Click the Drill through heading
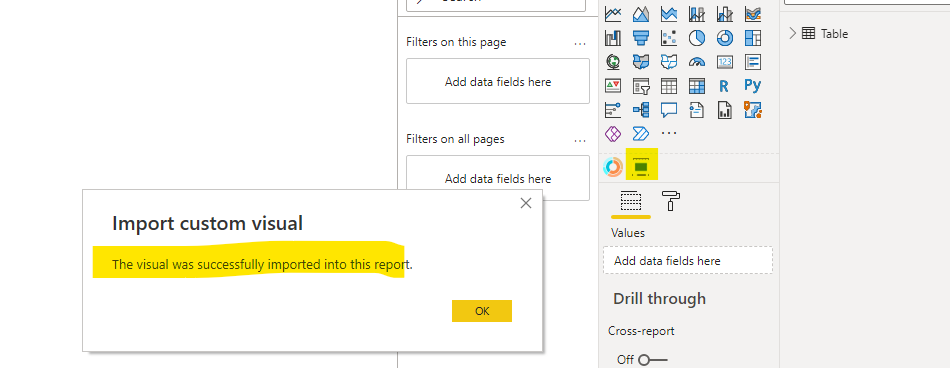This screenshot has height=368, width=950. [x=659, y=299]
